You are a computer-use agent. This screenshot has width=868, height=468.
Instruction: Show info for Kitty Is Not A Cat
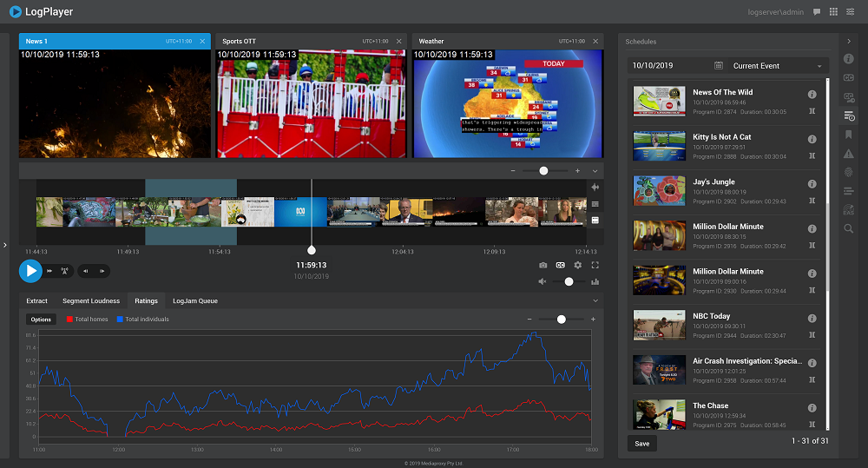812,139
